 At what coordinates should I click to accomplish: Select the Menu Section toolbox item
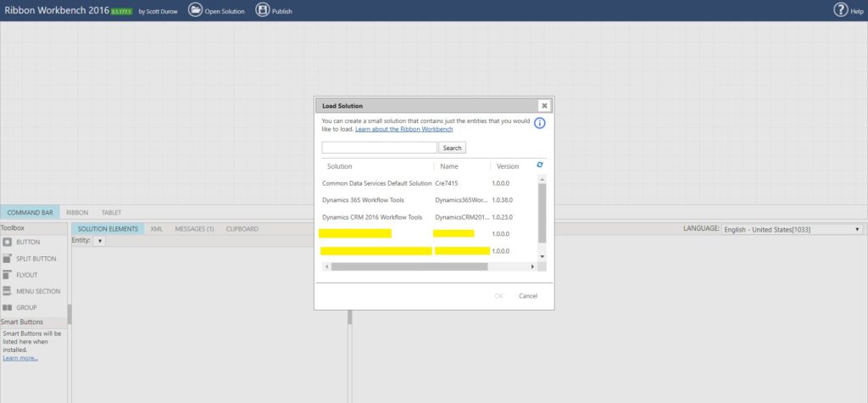tap(31, 291)
